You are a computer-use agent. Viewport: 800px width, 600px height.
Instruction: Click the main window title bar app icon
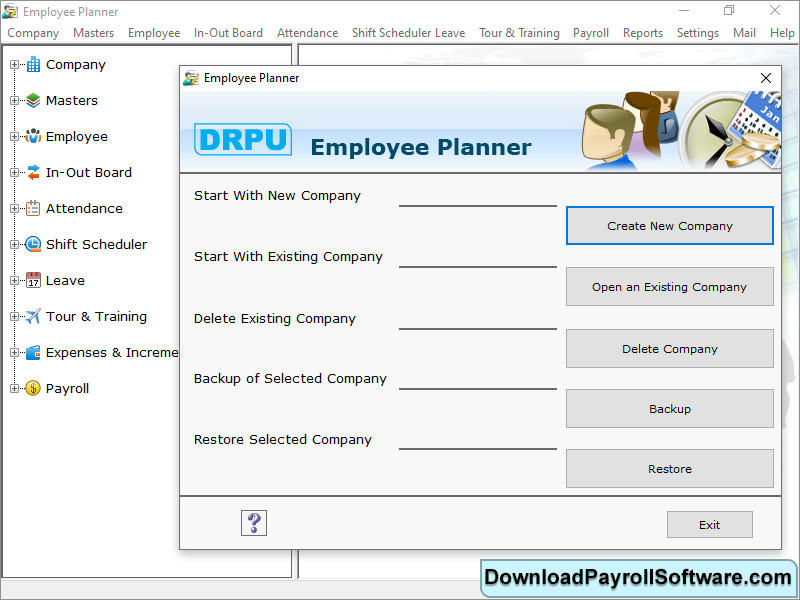click(10, 11)
